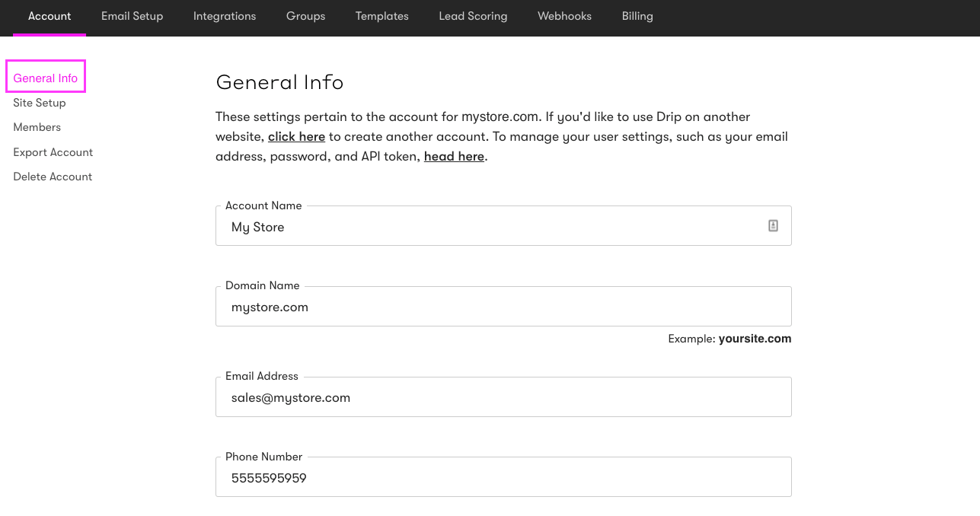Click the Phone Number input field

pos(503,478)
